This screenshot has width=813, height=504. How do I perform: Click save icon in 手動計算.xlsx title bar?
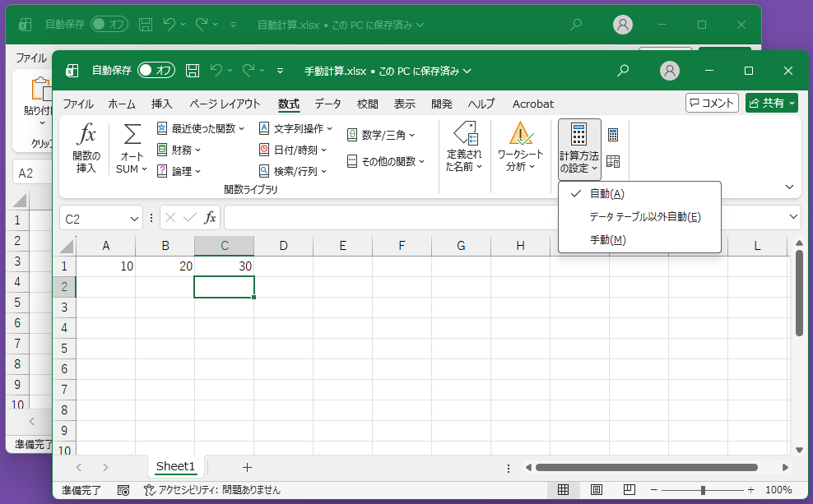point(193,71)
